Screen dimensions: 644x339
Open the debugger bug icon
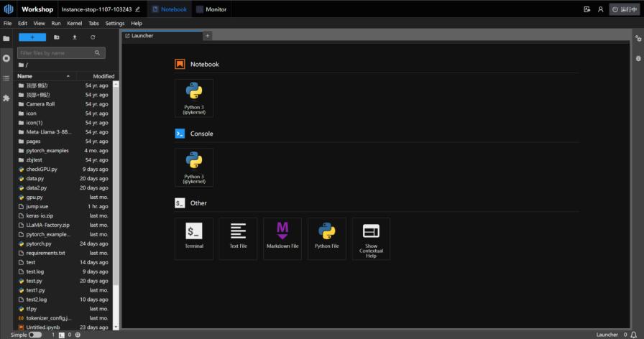pyautogui.click(x=638, y=58)
